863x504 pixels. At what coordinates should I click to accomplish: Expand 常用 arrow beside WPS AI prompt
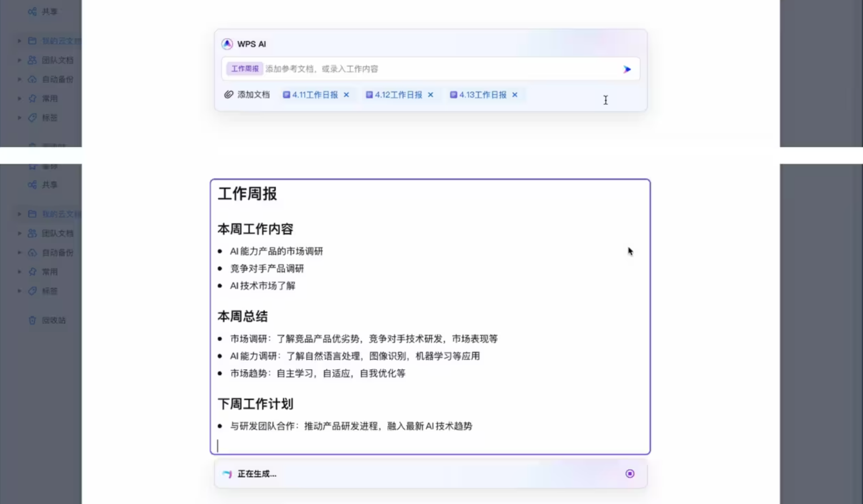pyautogui.click(x=19, y=98)
